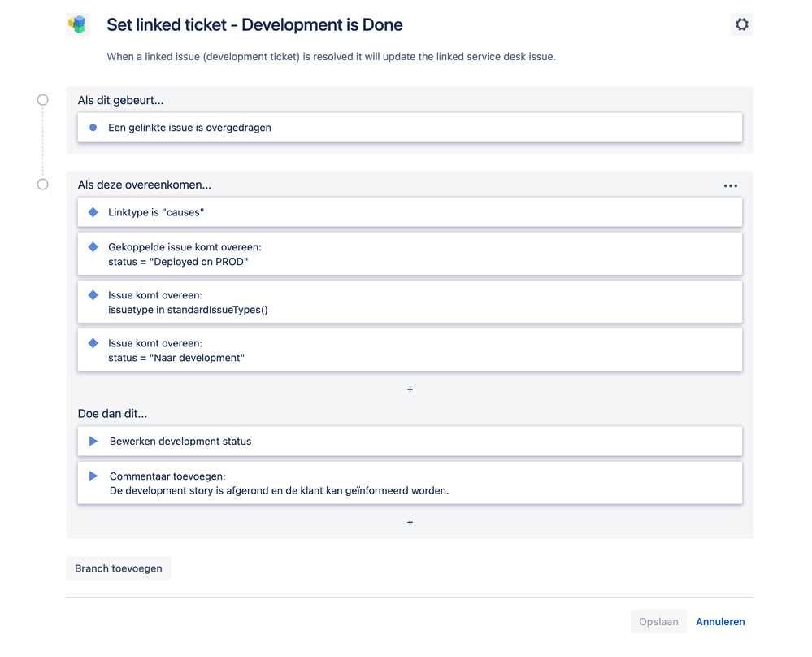
Task: Click play arrow icon beside Bewerken development status
Action: [x=93, y=442]
